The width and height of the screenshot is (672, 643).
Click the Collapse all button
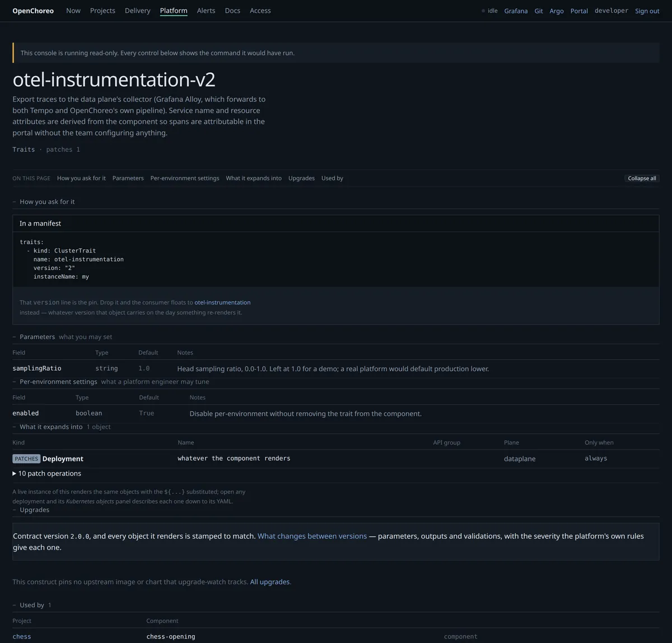[642, 178]
